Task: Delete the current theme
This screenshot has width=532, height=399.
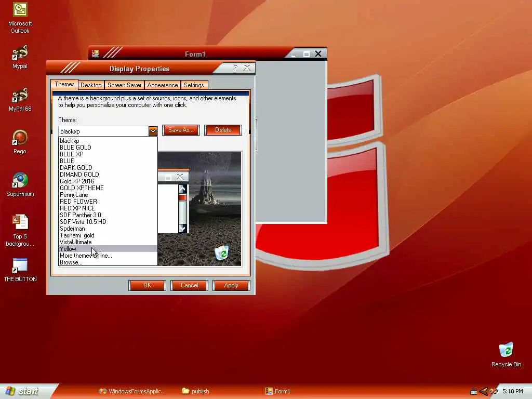Action: pyautogui.click(x=223, y=130)
